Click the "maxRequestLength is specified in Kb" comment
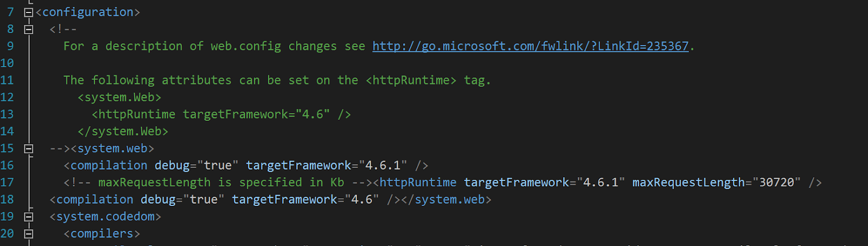 pos(221,183)
